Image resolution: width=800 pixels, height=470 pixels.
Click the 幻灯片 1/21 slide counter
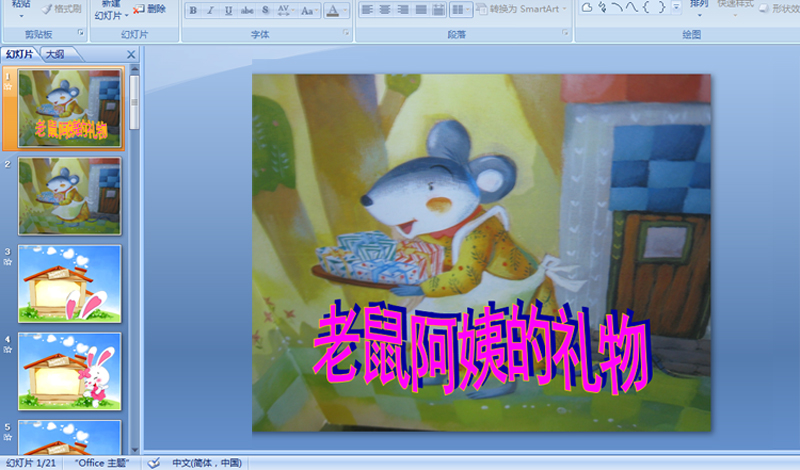(x=31, y=463)
